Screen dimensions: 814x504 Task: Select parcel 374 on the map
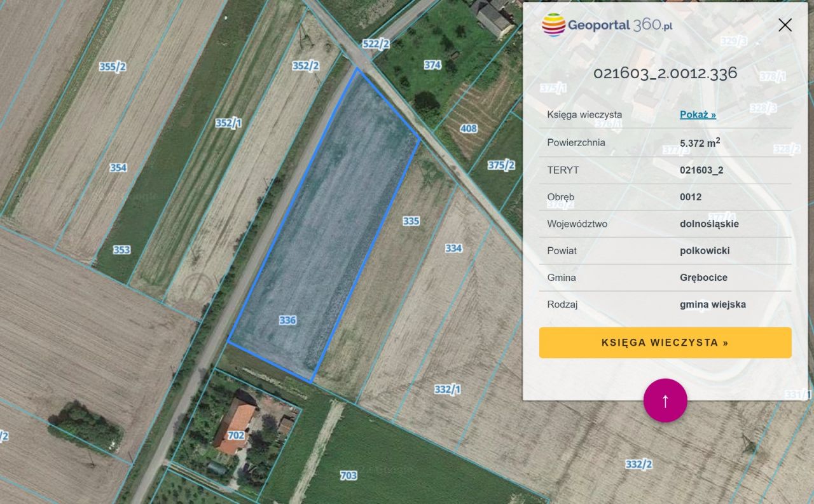[x=432, y=65]
